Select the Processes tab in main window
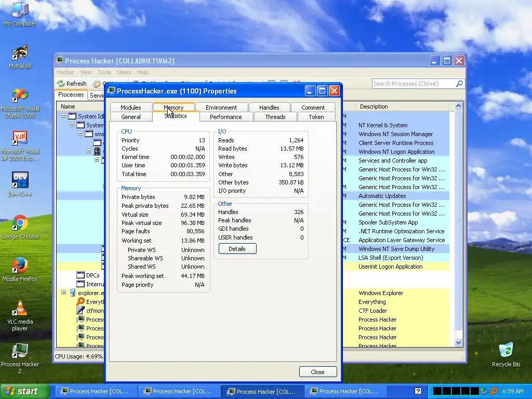This screenshot has height=399, width=532. pyautogui.click(x=71, y=95)
